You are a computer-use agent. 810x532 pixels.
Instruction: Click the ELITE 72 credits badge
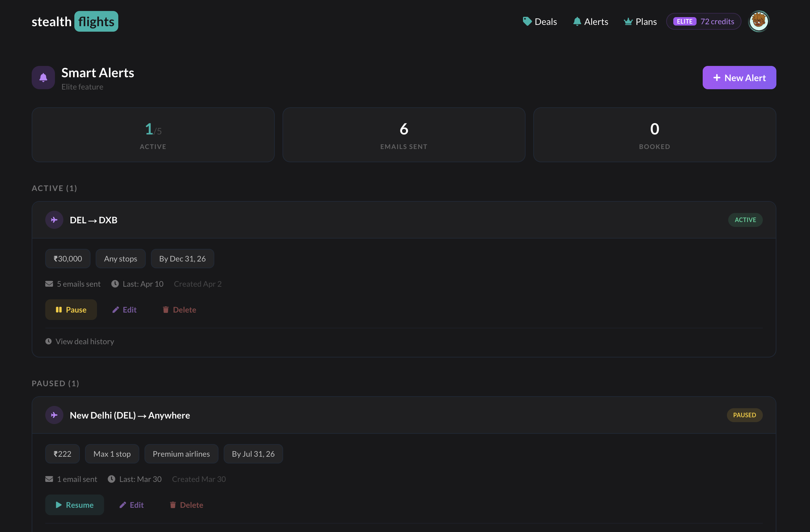(703, 21)
